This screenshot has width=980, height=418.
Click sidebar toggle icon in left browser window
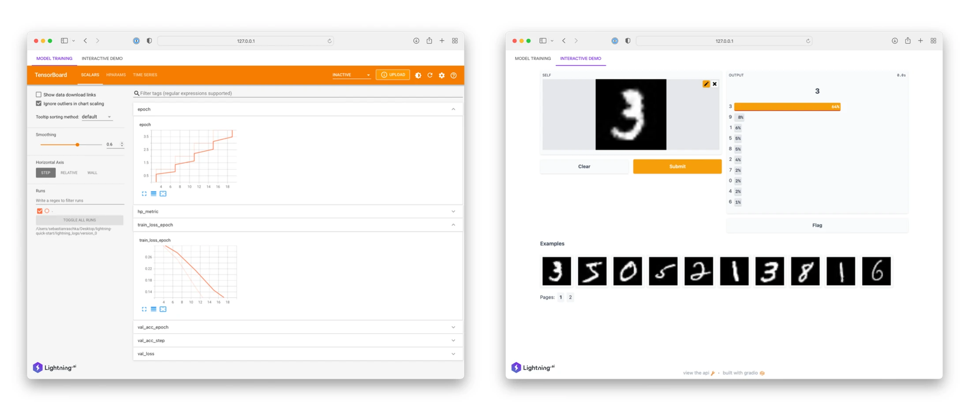(64, 41)
